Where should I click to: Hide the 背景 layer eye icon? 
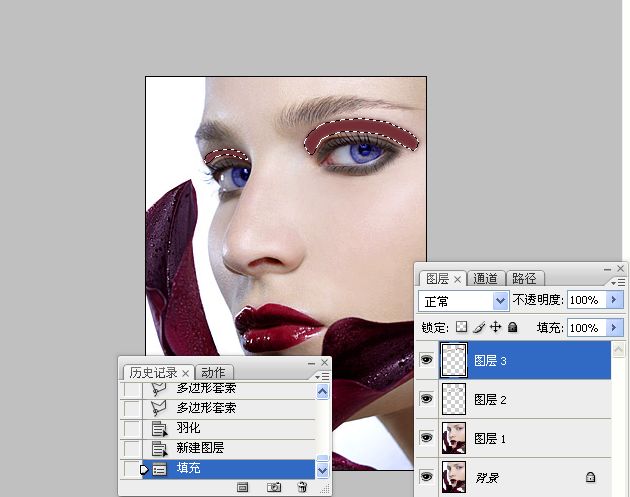point(426,477)
